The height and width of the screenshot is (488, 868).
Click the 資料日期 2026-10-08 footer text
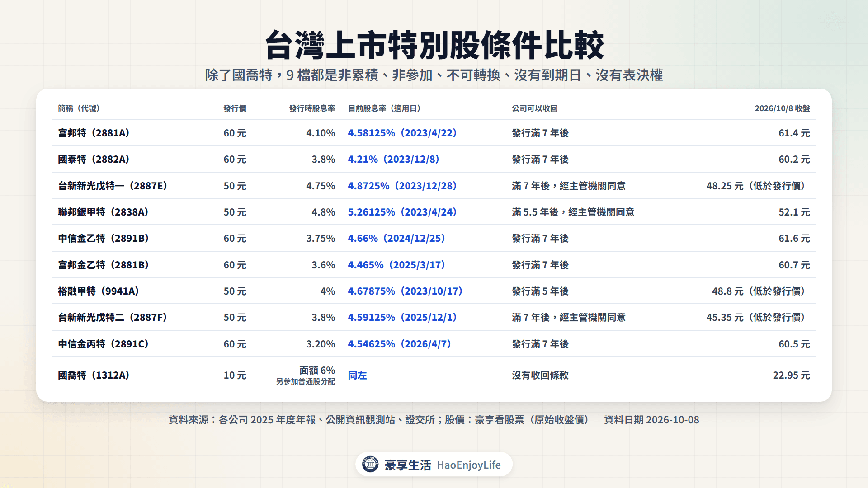pos(651,420)
